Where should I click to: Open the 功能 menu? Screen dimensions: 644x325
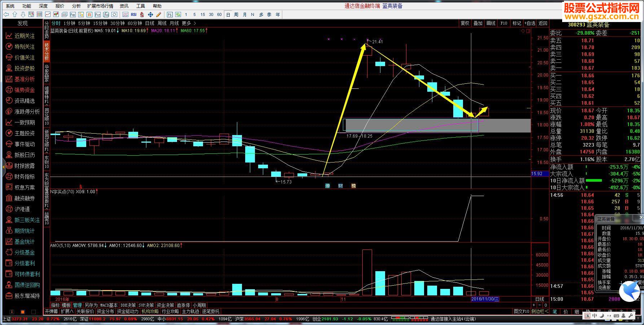[x=27, y=6]
